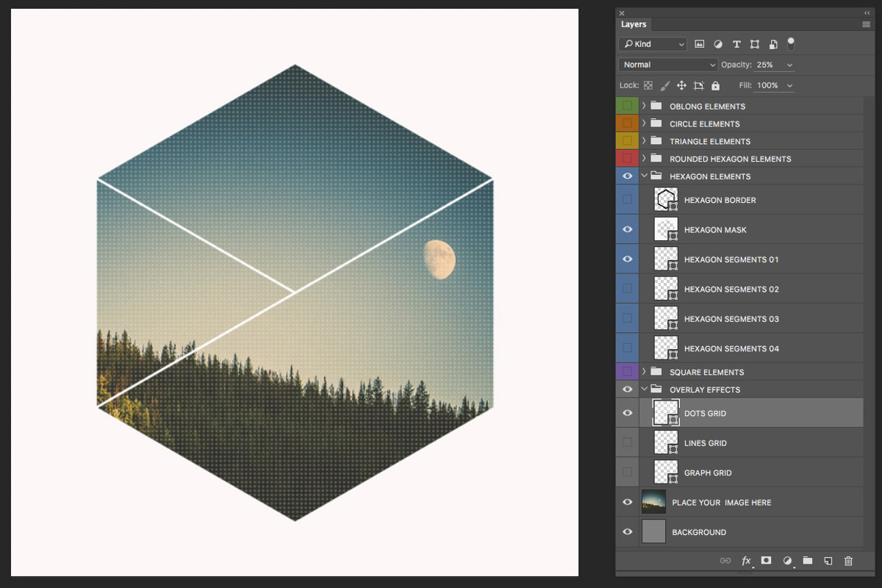Enable Lock transparent pixels

(648, 85)
